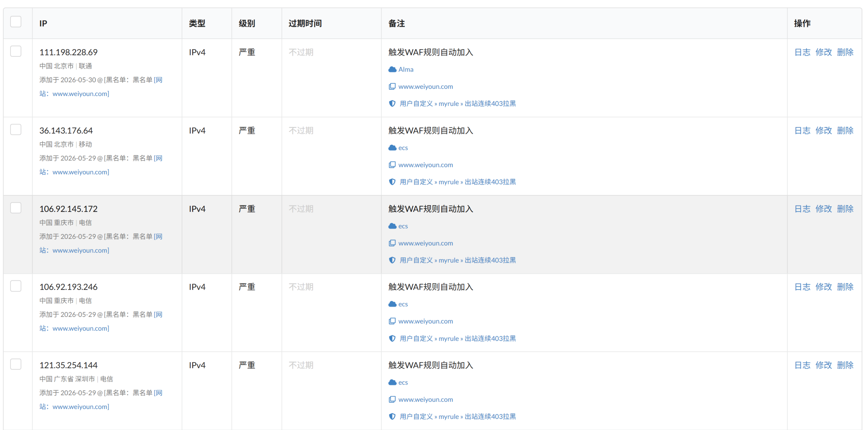Click 修改 for IP 106.92.145.172
This screenshot has height=430, width=868.
[x=824, y=209]
